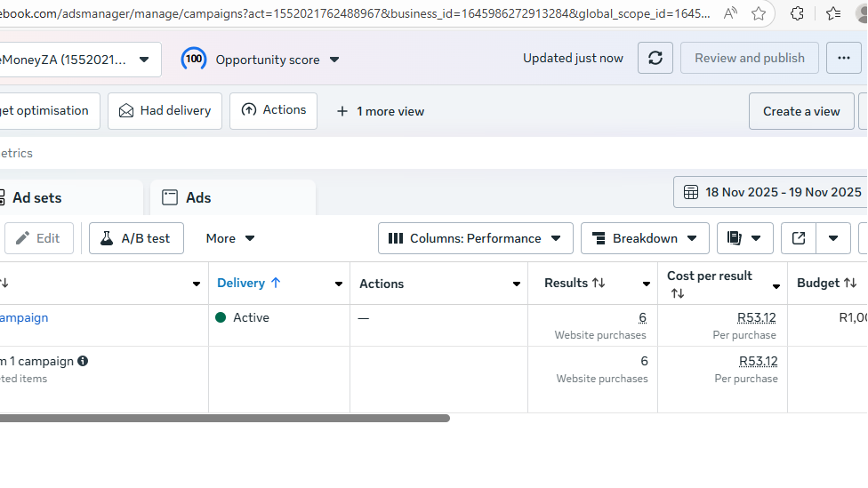Click the Opportunity score 100 circle icon
Screen dimensions: 868x488
click(194, 60)
